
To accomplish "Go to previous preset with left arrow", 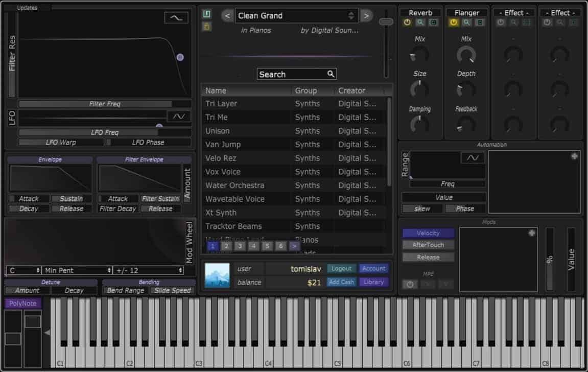I will (x=227, y=16).
